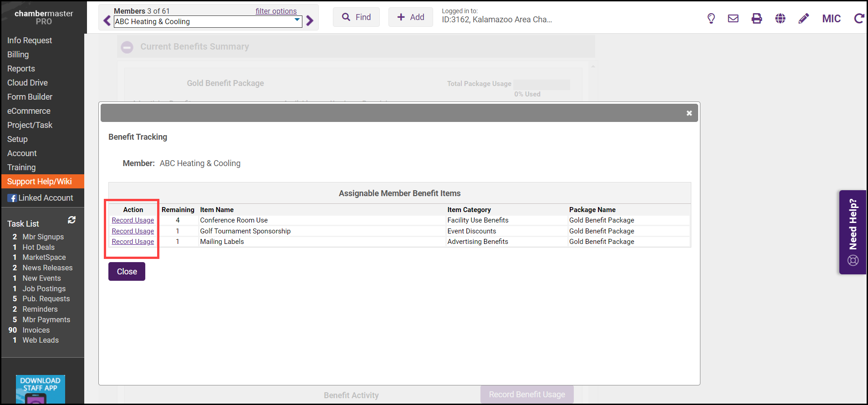Close the Benefit Tracking dialog with X
868x405 pixels.
pos(689,113)
